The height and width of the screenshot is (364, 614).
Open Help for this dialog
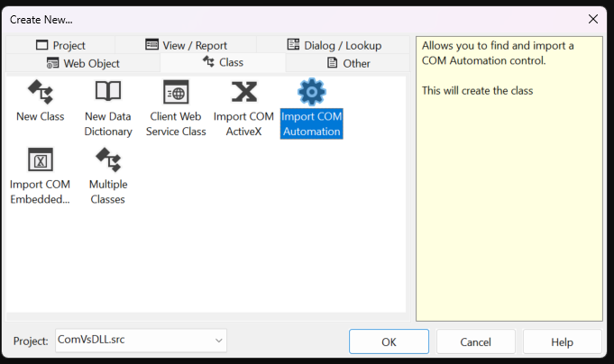[562, 341]
